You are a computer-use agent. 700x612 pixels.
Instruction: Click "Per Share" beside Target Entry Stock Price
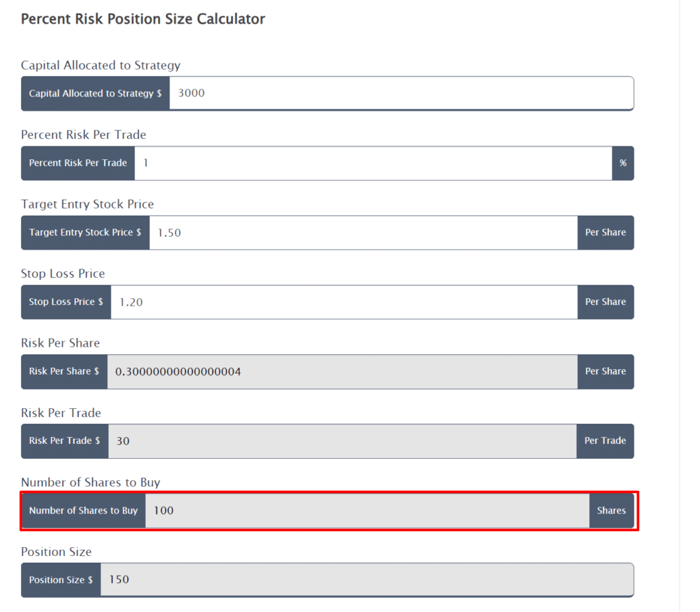coord(605,232)
